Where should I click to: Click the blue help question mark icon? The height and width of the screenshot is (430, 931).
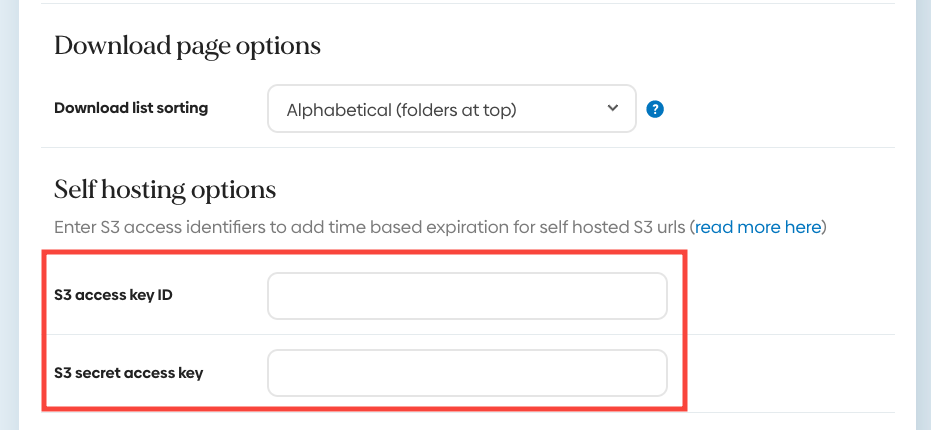(655, 109)
